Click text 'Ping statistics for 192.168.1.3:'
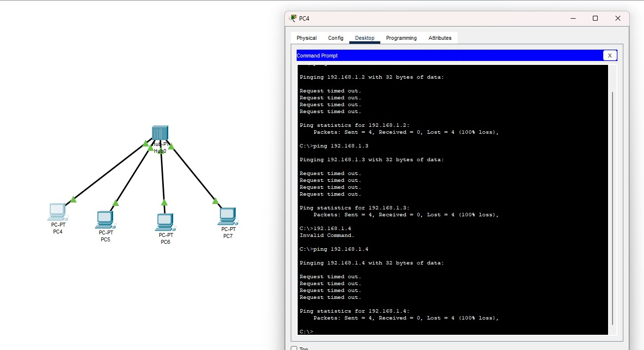The image size is (644, 350). click(354, 208)
